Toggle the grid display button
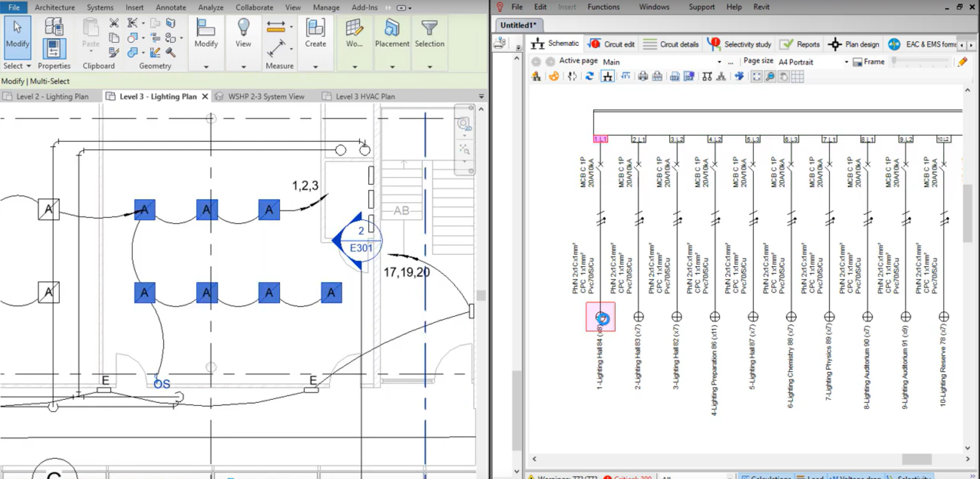The height and width of the screenshot is (479, 980). [x=798, y=77]
